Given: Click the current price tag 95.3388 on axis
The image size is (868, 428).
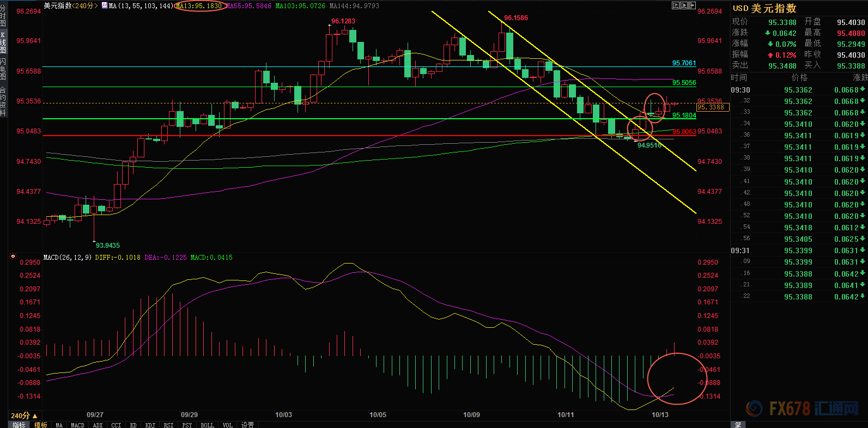Looking at the screenshot, I should 713,107.
